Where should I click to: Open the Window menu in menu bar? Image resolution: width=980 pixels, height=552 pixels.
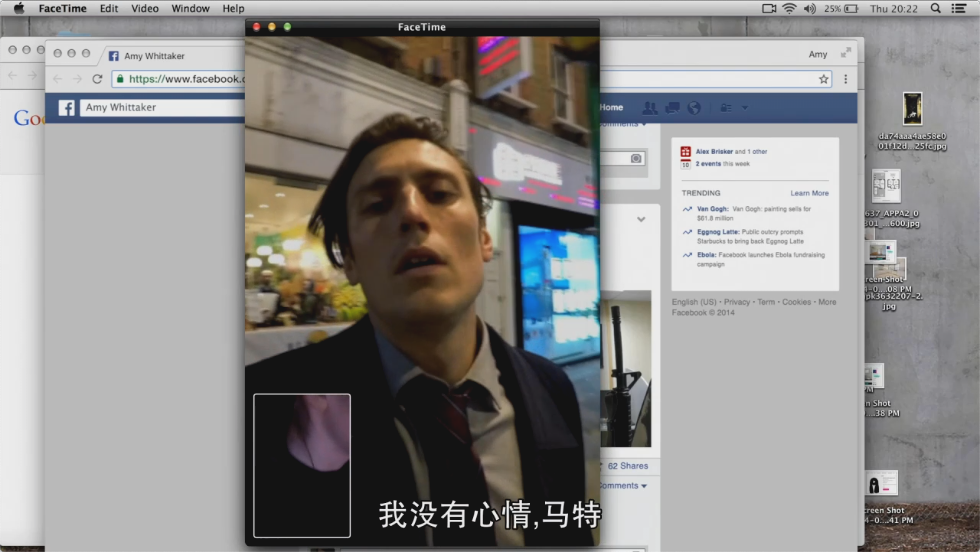190,8
